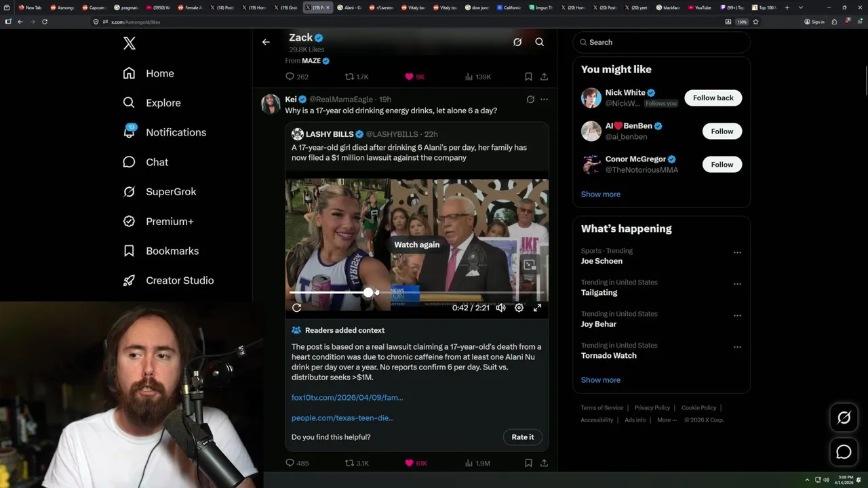Click the Grok icon in profile header
Viewport: 868px width, 488px height.
517,42
